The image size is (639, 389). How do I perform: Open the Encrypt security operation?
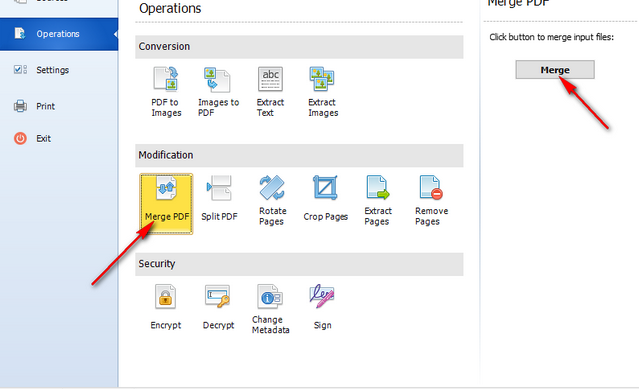point(165,307)
